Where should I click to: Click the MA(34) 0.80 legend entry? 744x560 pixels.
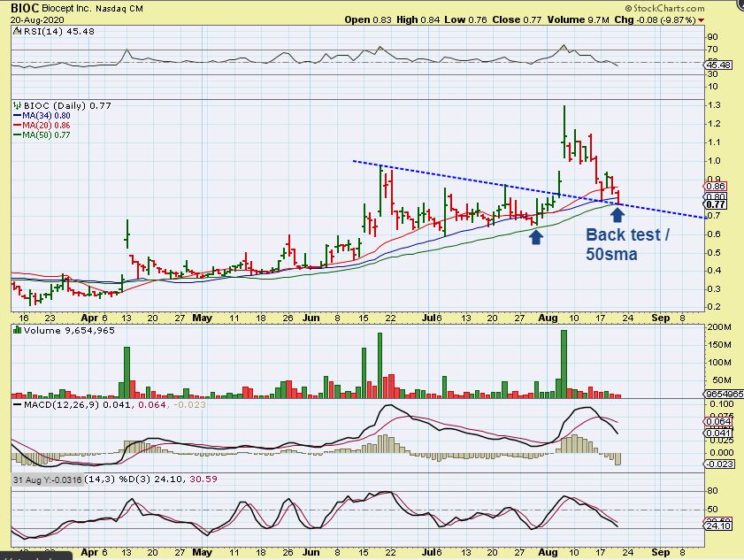click(42, 116)
